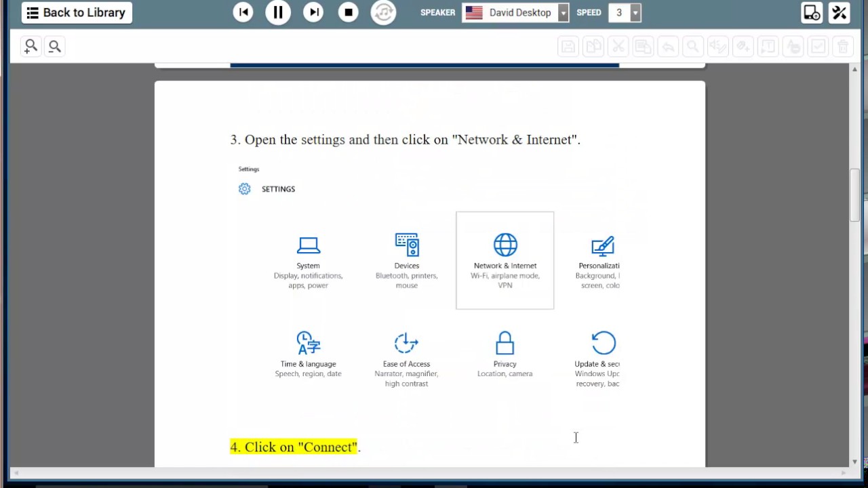868x488 pixels.
Task: Click the US flag in speaker selector
Action: (x=474, y=13)
